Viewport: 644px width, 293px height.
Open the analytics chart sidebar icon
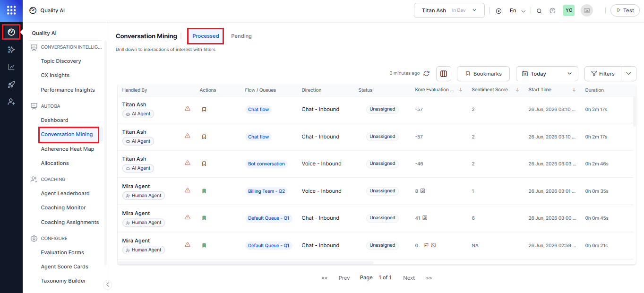tap(11, 67)
